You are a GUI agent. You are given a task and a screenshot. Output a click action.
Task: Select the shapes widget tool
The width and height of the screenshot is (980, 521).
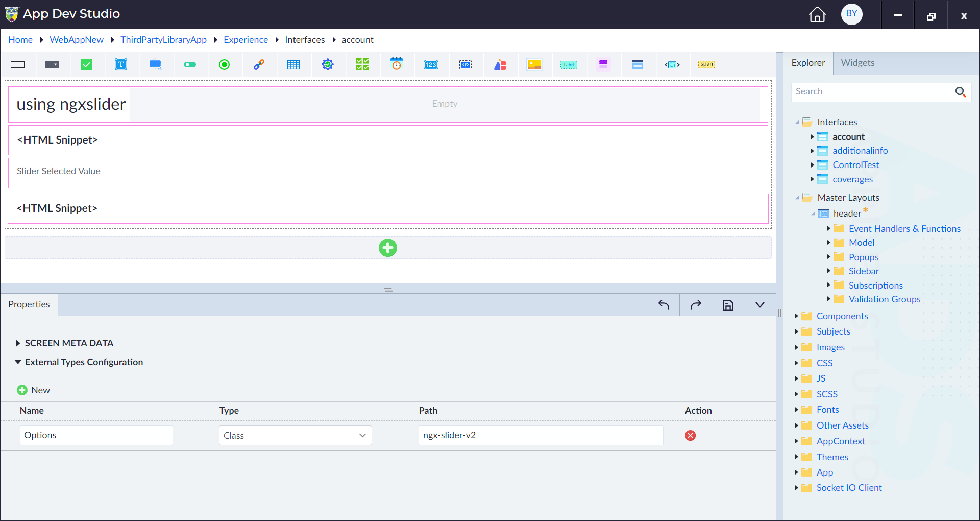[500, 65]
